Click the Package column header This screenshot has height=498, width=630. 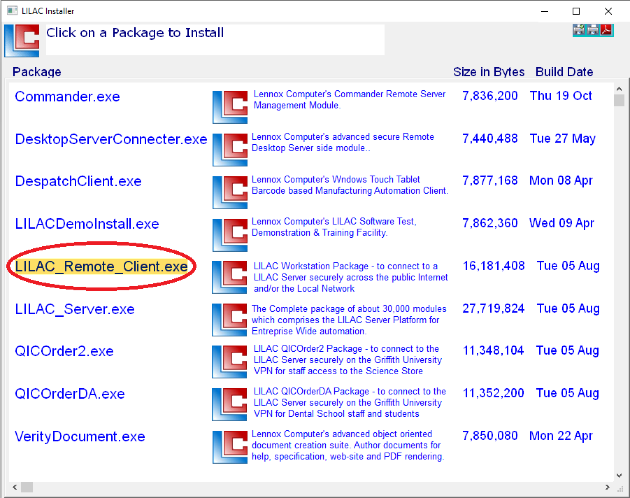click(x=37, y=72)
